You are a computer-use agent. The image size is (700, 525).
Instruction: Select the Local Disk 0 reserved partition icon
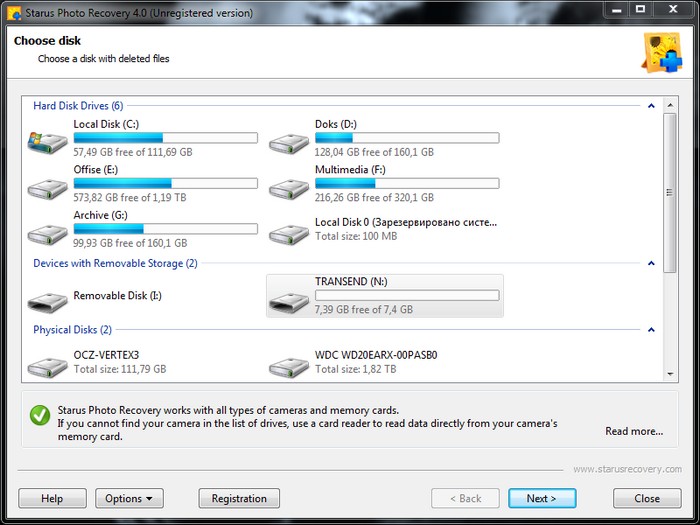[x=289, y=234]
